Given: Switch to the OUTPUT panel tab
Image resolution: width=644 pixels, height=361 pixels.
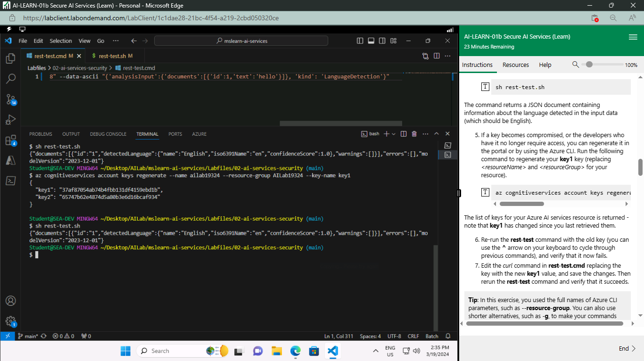Looking at the screenshot, I should pos(71,134).
